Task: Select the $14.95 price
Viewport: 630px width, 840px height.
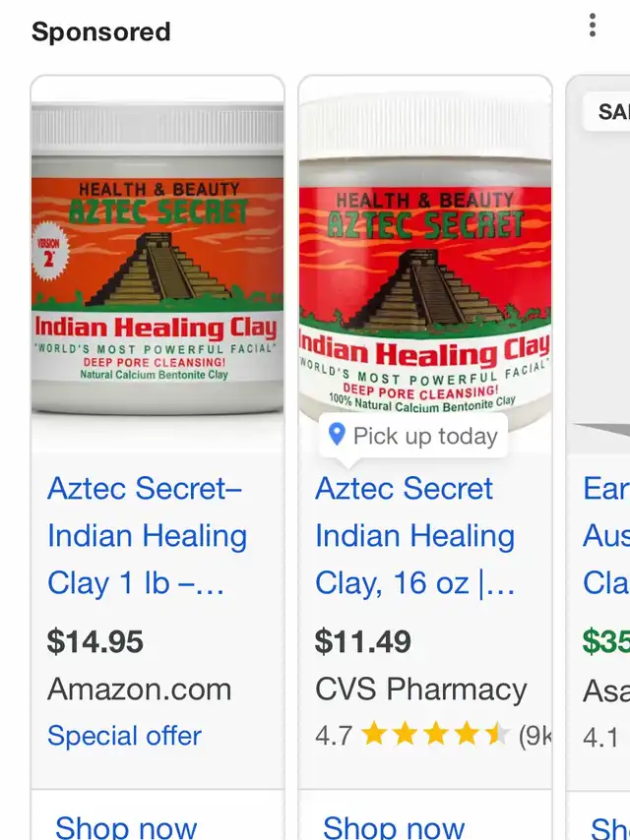Action: tap(95, 641)
